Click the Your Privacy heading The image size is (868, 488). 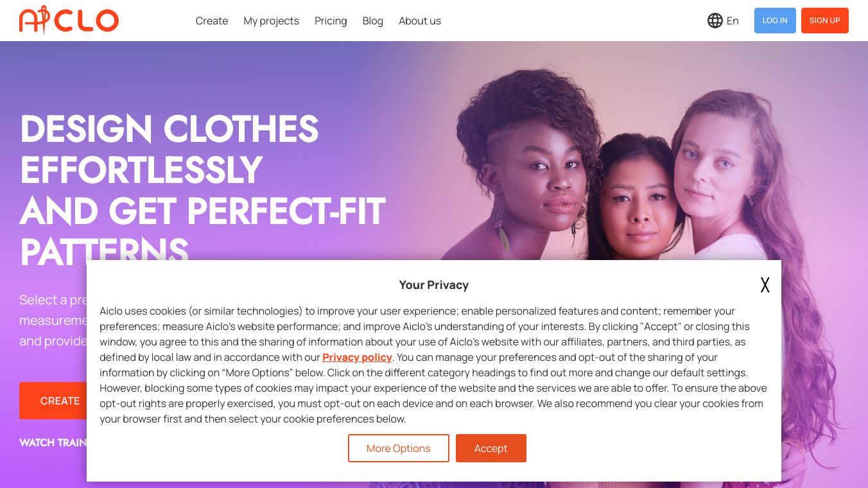(x=434, y=285)
